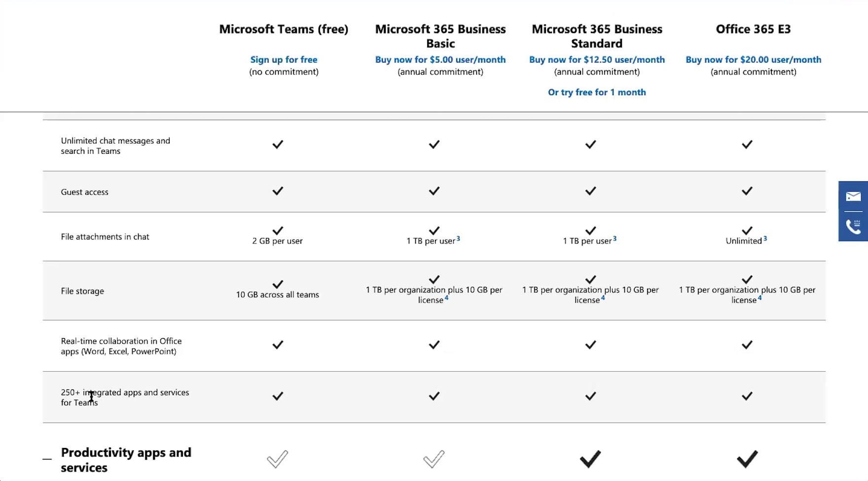
Task: Open footnote 3 for Business Basic 1 TB per user
Action: tap(458, 239)
